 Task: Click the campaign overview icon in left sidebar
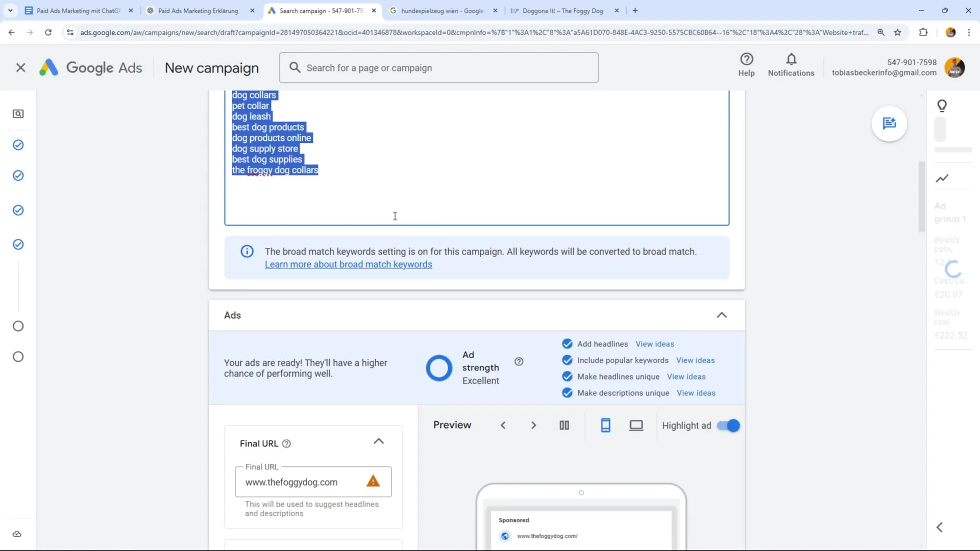[18, 114]
